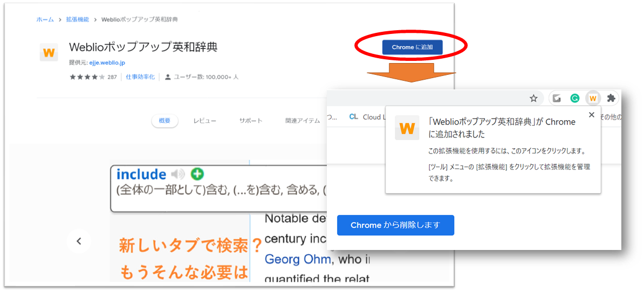Close the extension-added notification popup
Image resolution: width=644 pixels, height=292 pixels.
(x=592, y=115)
